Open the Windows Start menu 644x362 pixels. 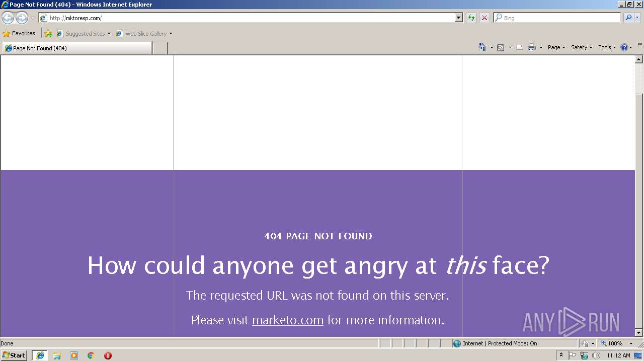tap(14, 355)
